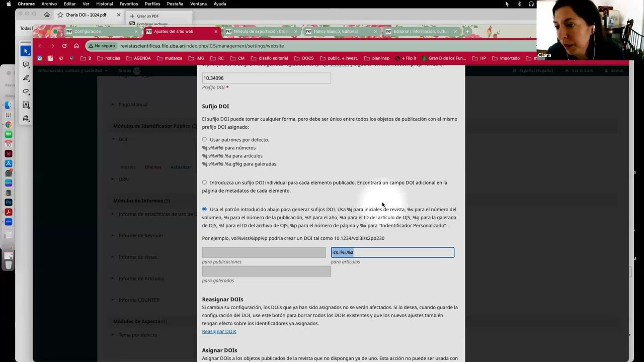Select the text box selection tool

(x=26, y=105)
